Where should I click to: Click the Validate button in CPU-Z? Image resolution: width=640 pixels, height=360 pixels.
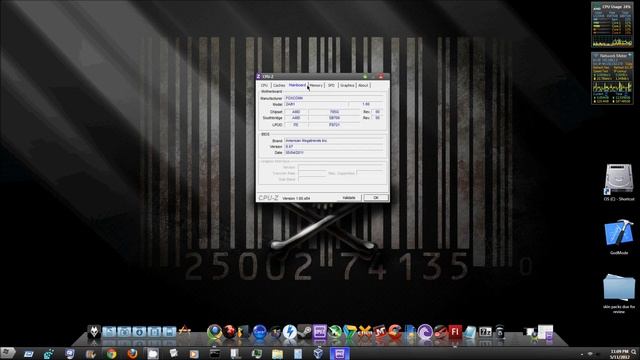tap(349, 198)
